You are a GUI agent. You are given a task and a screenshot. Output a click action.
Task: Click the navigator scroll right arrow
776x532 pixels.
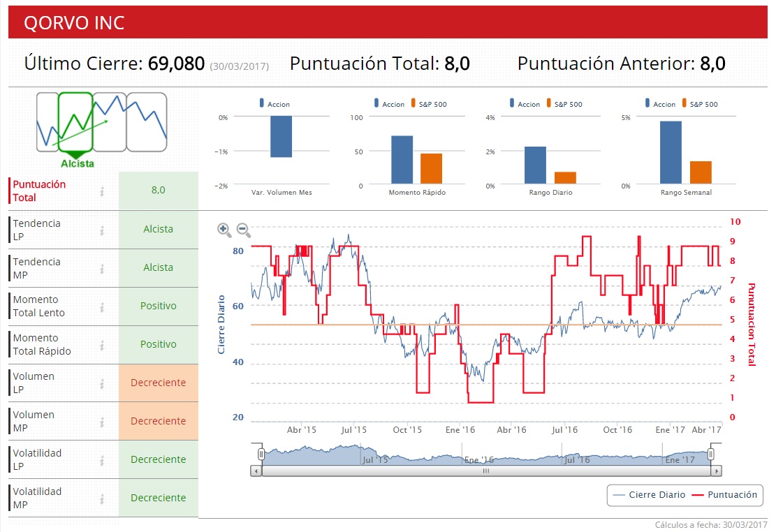coord(716,471)
